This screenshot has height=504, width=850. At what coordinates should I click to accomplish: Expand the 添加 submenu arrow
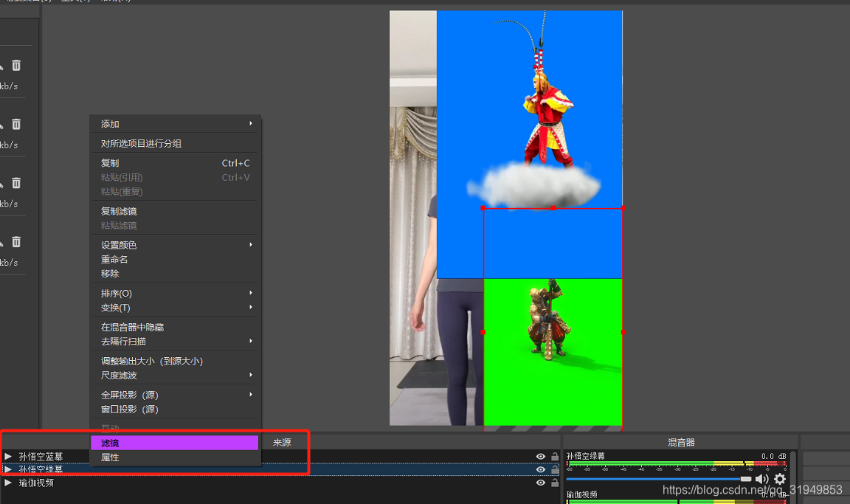pyautogui.click(x=250, y=123)
